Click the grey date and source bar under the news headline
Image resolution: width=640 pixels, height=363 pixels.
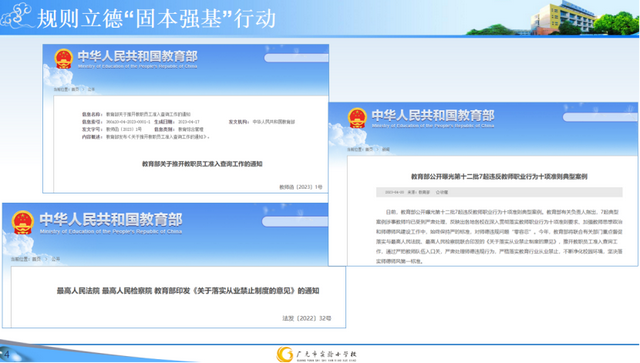click(499, 192)
